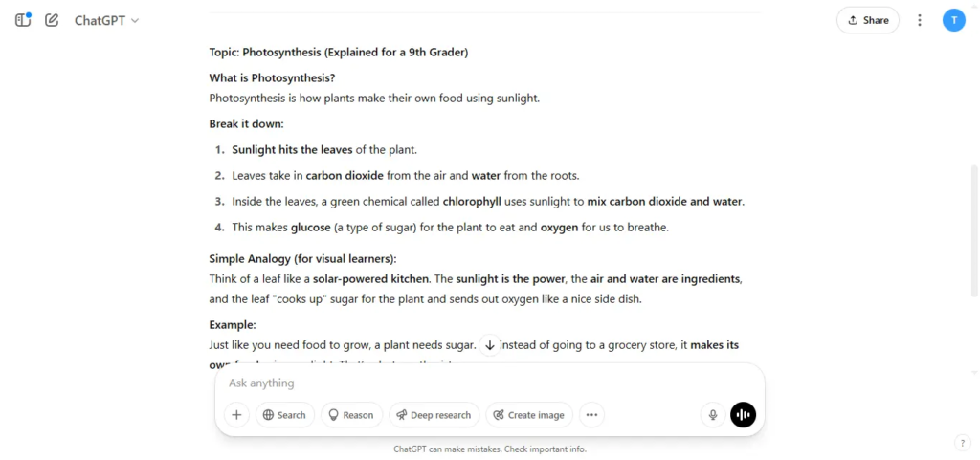Click the globe icon in Search chip

(269, 415)
